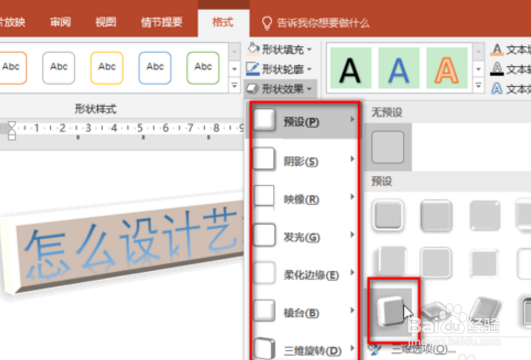Click the 三维旋转(D) cube icon
Image resolution: width=531 pixels, height=360 pixels.
point(264,347)
